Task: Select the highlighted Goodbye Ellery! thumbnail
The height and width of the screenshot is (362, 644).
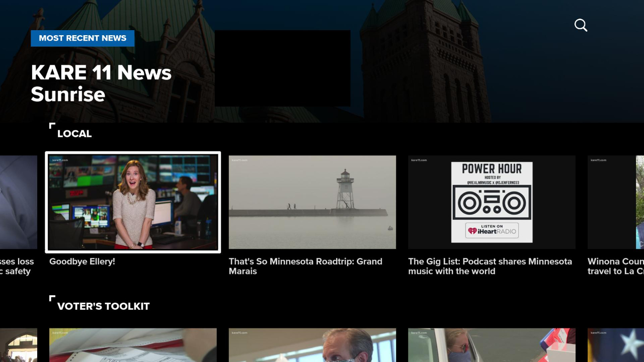Action: pos(133,202)
